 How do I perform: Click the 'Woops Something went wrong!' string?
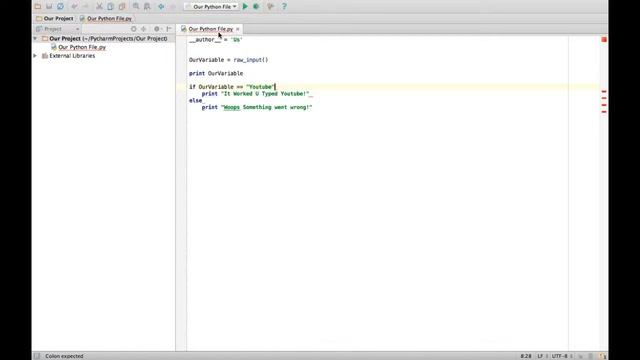click(267, 107)
